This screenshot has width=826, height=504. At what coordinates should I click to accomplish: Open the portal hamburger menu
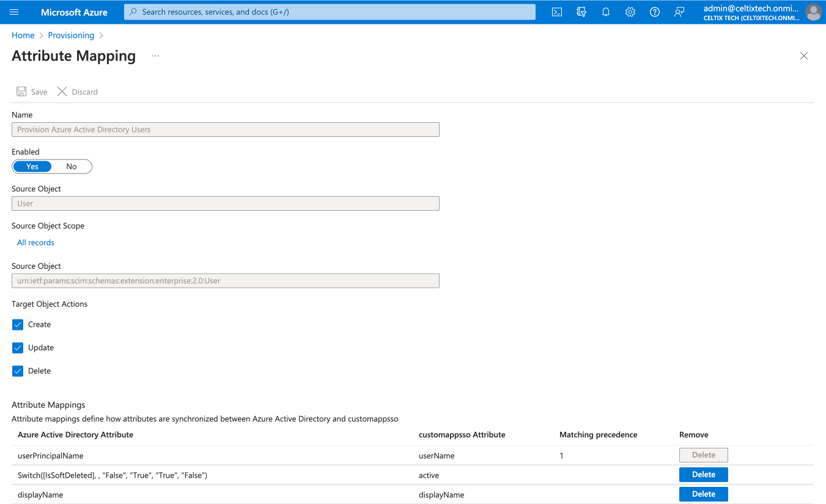click(15, 12)
